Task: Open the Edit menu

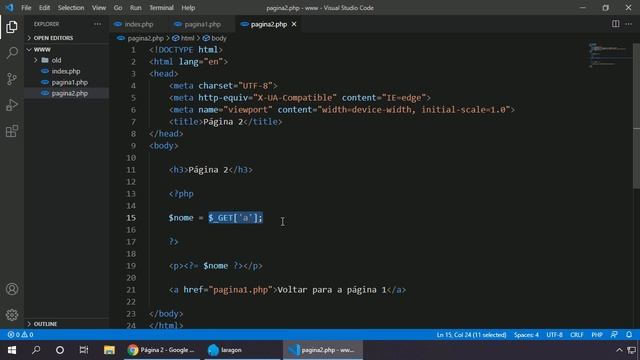Action: click(44, 8)
